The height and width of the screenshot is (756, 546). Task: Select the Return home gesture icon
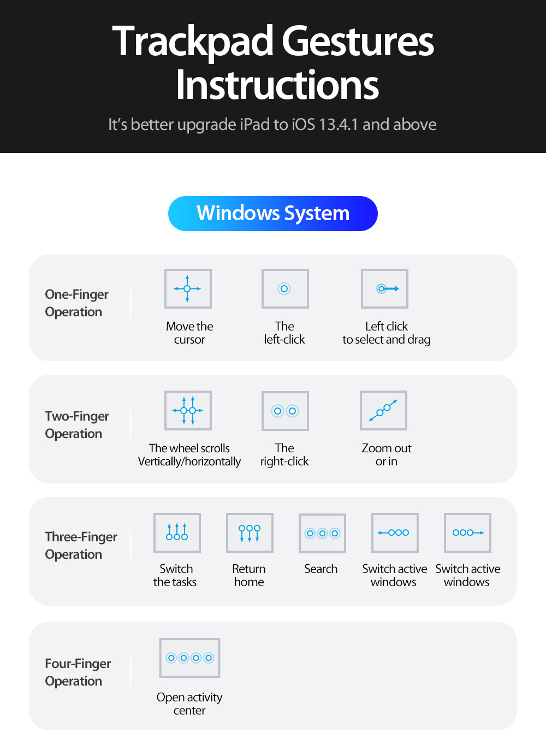pyautogui.click(x=250, y=533)
